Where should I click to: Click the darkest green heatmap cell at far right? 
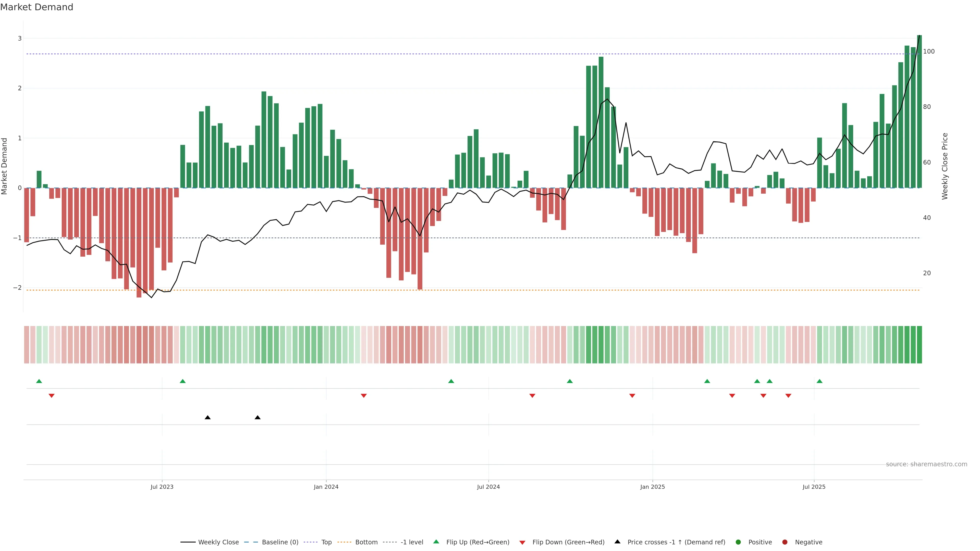[x=919, y=345]
